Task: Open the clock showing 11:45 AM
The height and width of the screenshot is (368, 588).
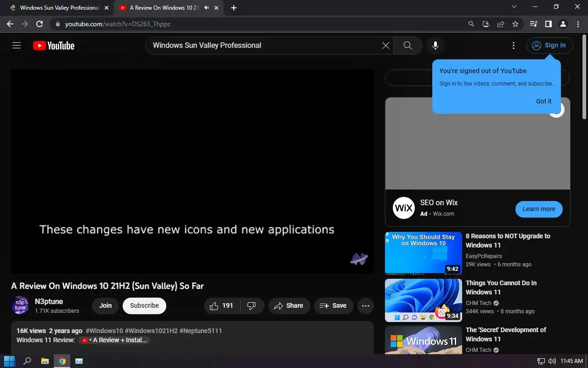Action: coord(571,361)
